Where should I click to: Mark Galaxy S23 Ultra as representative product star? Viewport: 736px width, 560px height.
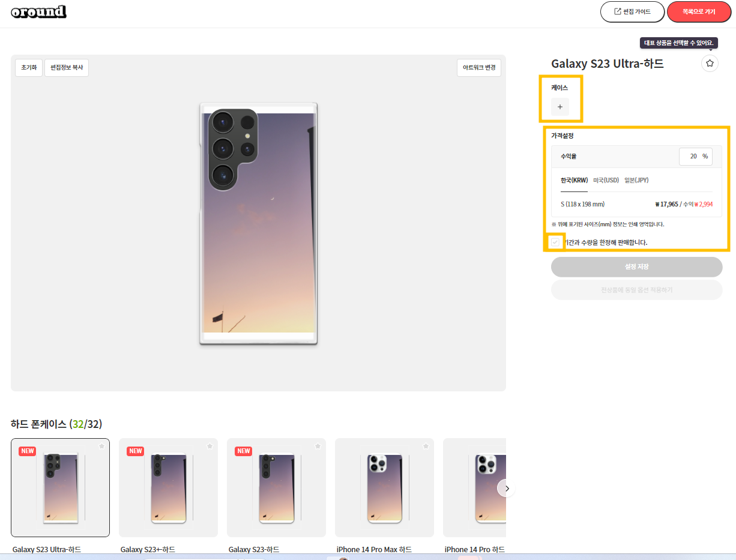click(x=710, y=63)
